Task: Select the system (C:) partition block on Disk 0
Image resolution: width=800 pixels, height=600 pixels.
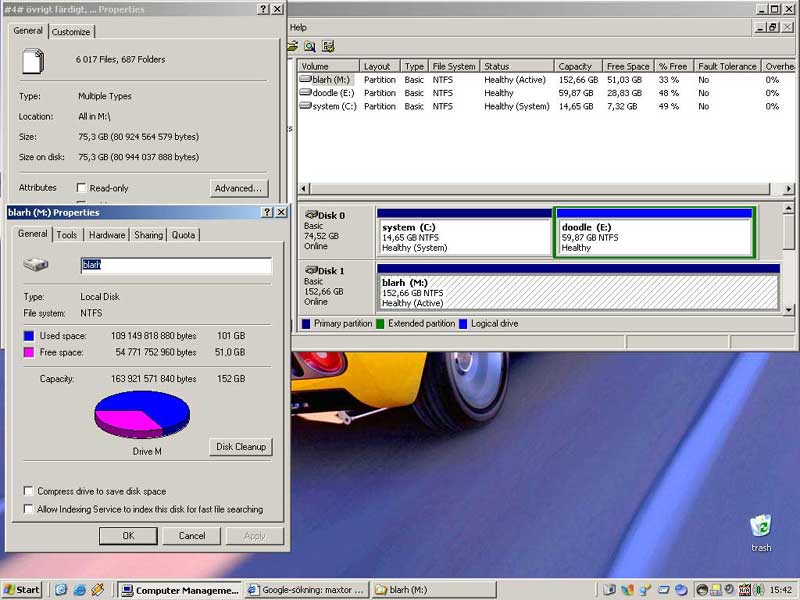Action: (464, 232)
